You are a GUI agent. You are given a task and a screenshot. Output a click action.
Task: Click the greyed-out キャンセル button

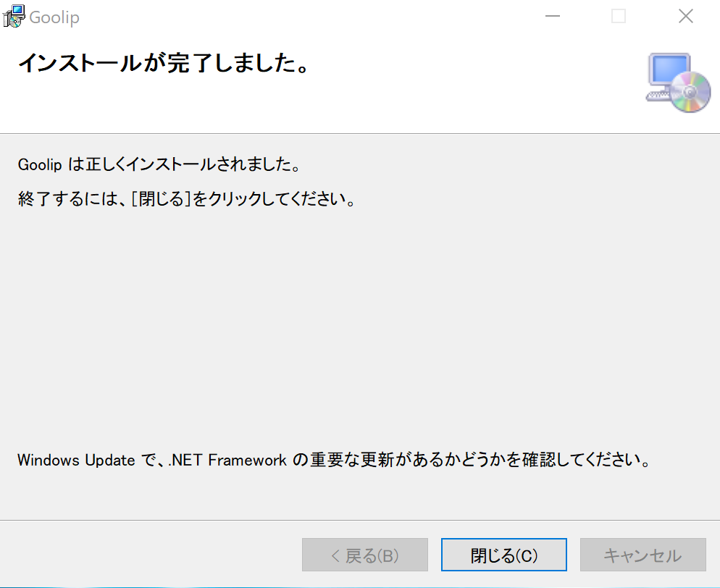[x=643, y=555]
